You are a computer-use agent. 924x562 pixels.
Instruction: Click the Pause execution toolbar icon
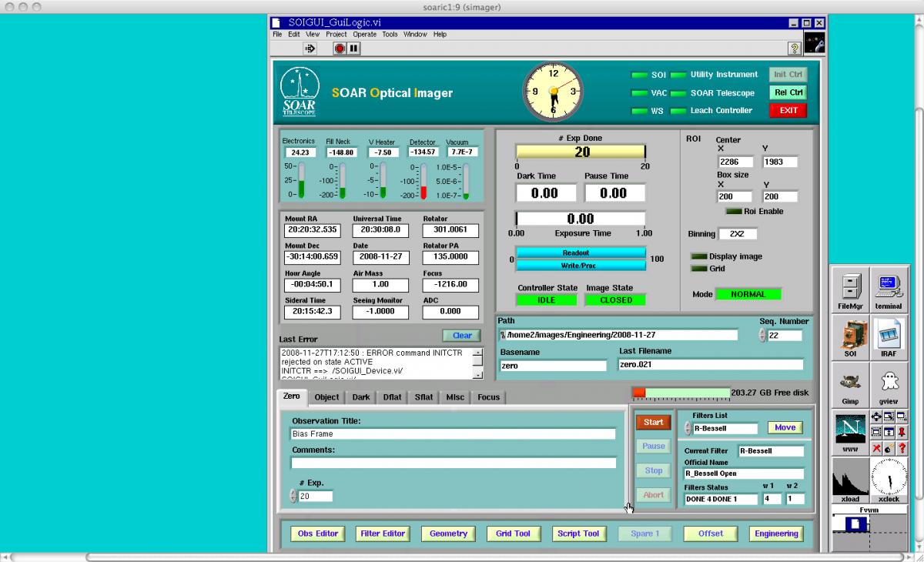pyautogui.click(x=354, y=49)
